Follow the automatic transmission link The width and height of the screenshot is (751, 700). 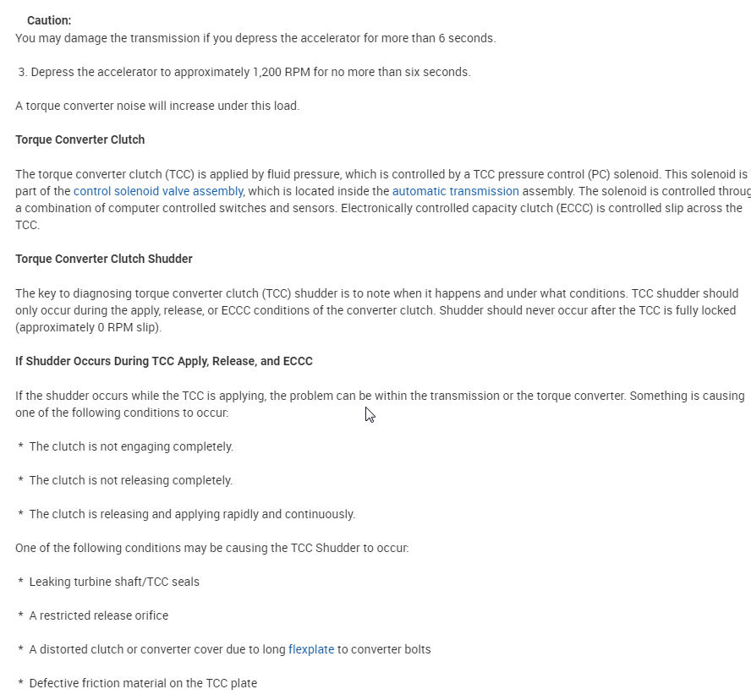point(455,191)
